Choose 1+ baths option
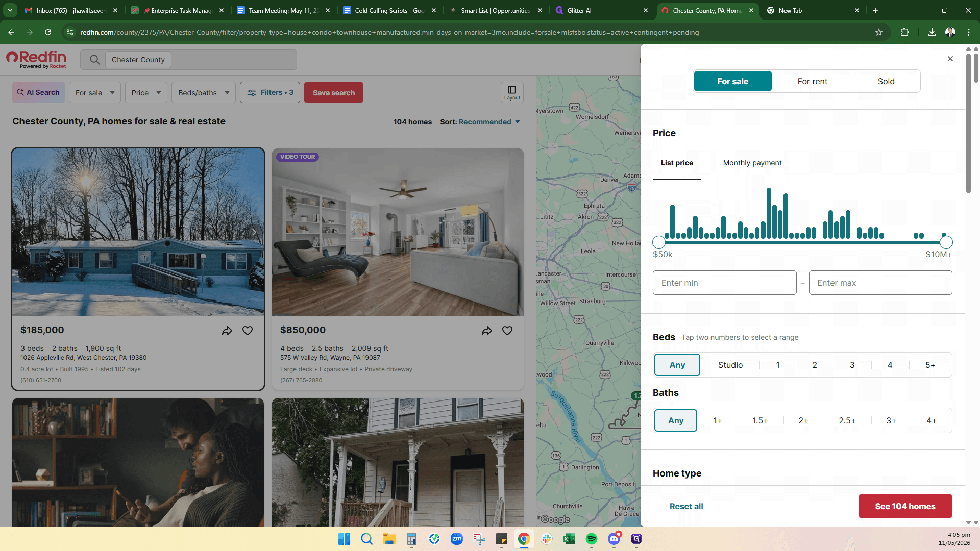This screenshot has width=980, height=551. pos(718,420)
